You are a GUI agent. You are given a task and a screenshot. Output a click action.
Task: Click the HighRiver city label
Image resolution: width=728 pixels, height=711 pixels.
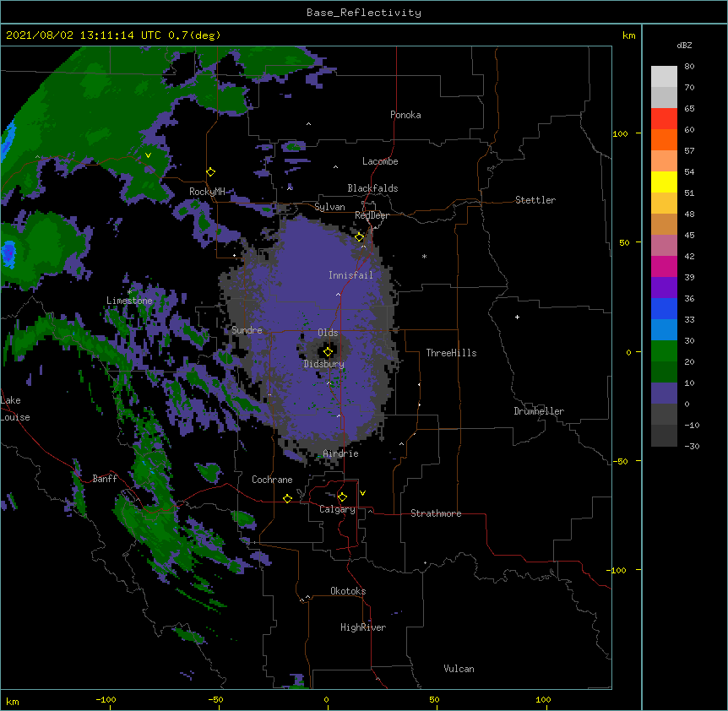tap(363, 627)
